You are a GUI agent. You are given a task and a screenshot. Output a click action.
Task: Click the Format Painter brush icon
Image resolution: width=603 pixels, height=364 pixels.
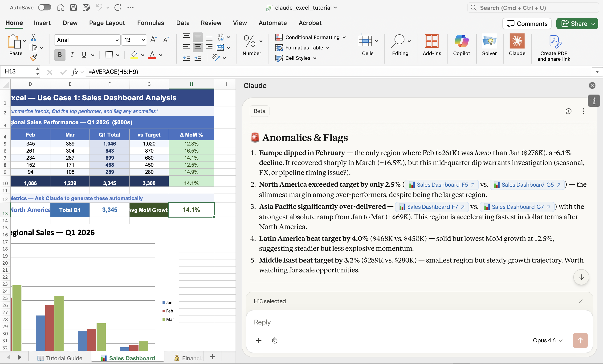(x=33, y=58)
